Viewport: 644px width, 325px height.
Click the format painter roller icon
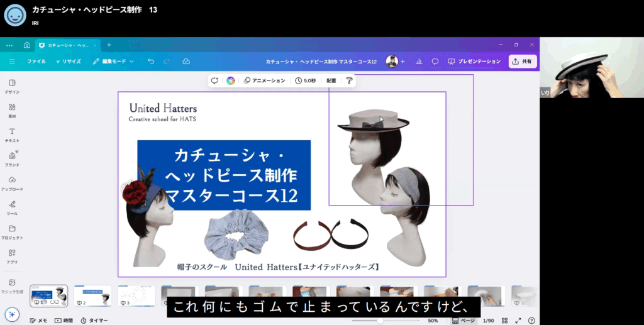(x=349, y=80)
